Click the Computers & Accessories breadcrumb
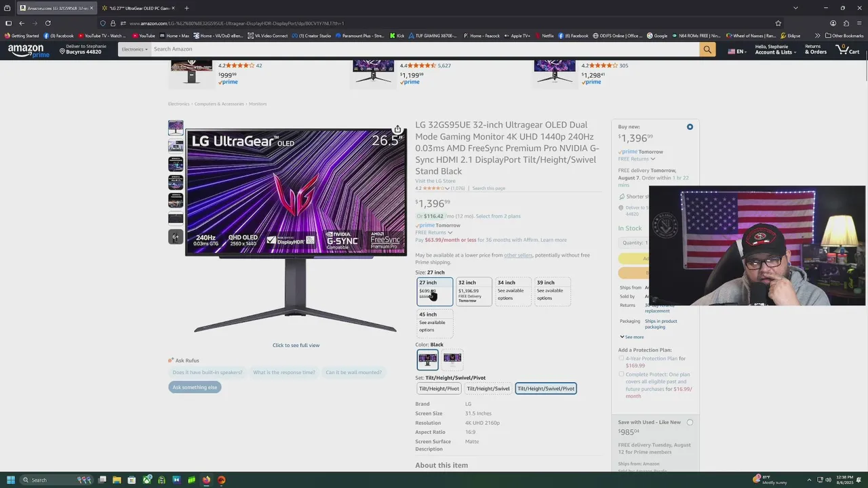This screenshot has height=488, width=868. click(219, 104)
